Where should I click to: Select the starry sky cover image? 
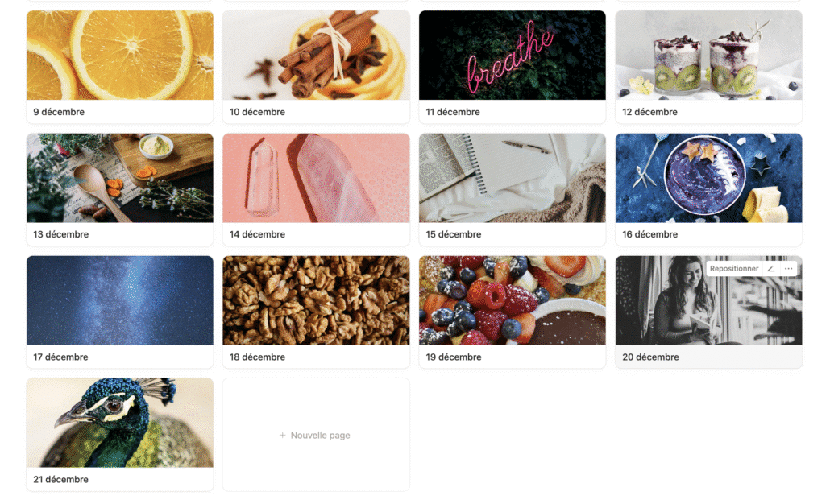120,300
